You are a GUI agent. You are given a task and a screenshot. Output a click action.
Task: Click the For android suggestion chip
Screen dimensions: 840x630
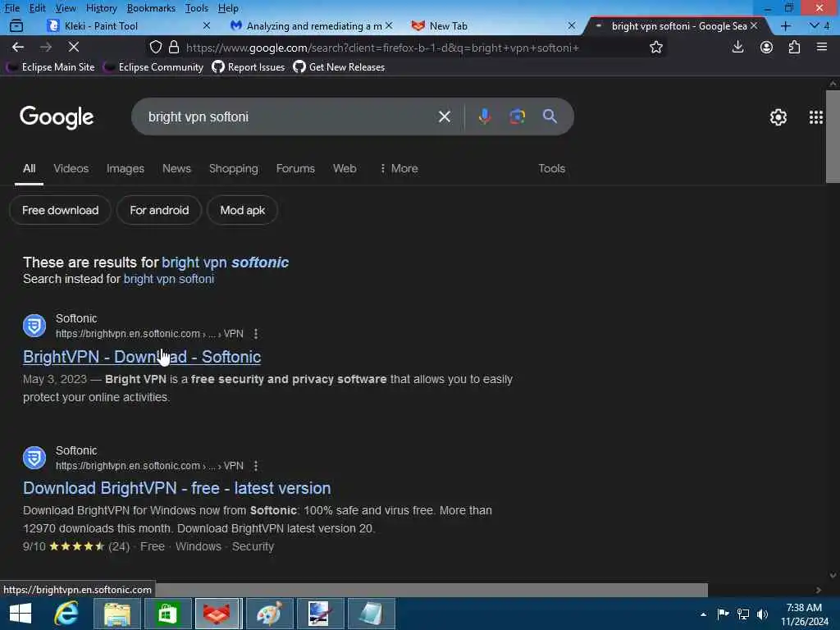pos(159,210)
